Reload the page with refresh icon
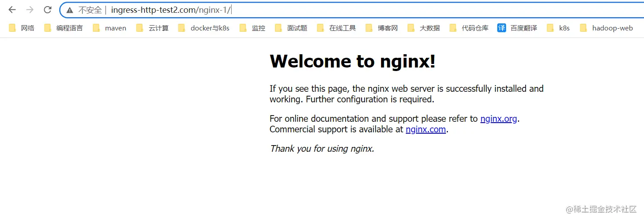Image resolution: width=644 pixels, height=221 pixels. (x=48, y=10)
